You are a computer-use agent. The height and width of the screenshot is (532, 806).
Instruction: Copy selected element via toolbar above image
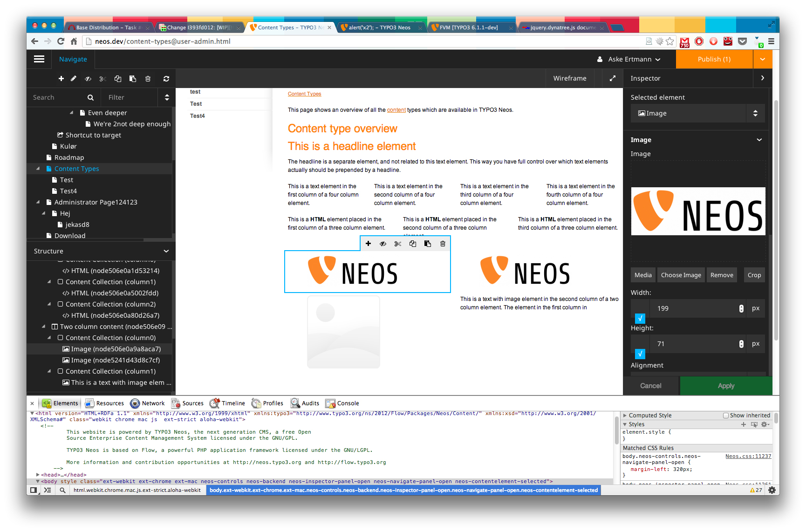413,244
